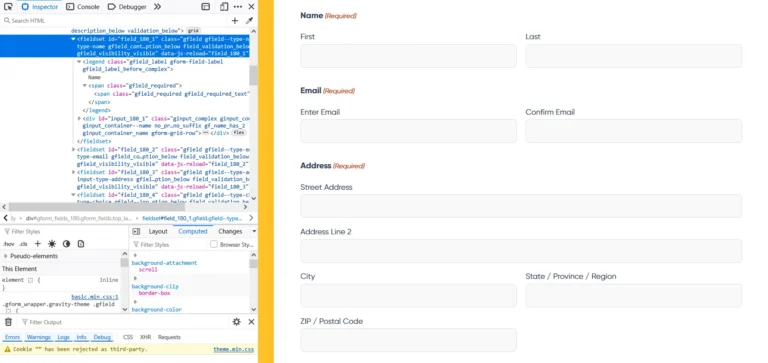This screenshot has height=363, width=768.
Task: Switch to the Layout tab
Action: click(x=158, y=231)
